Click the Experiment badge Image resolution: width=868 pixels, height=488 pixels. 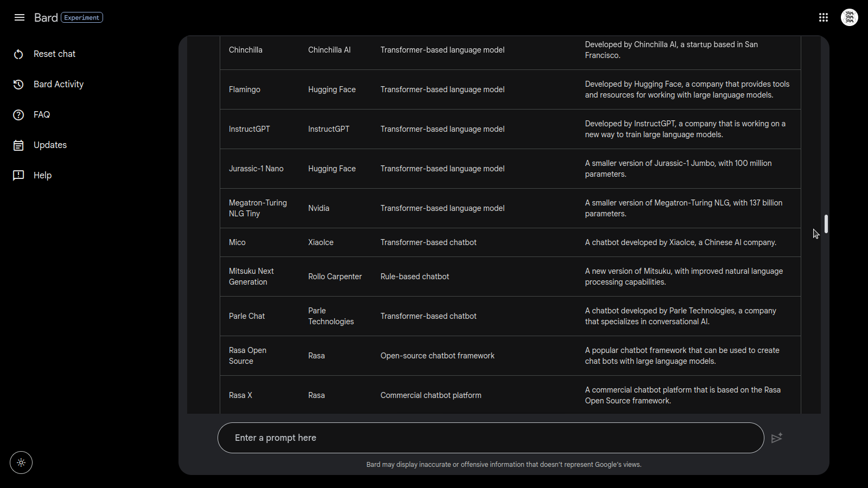click(x=82, y=17)
